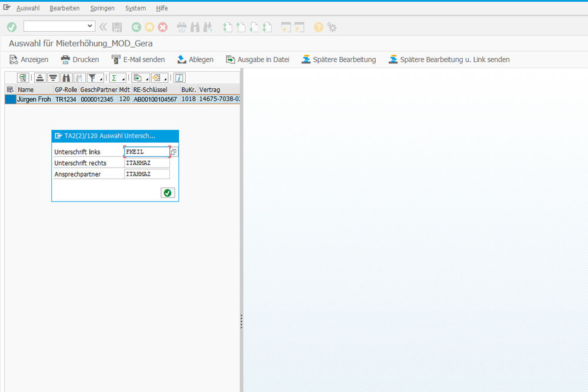Click the blue Information icon in ALV toolbar

click(x=180, y=78)
